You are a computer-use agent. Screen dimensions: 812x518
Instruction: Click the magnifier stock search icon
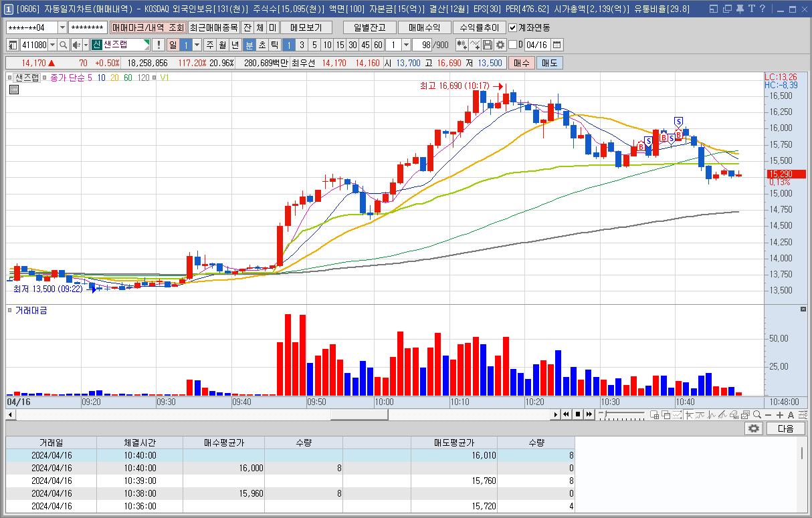63,45
